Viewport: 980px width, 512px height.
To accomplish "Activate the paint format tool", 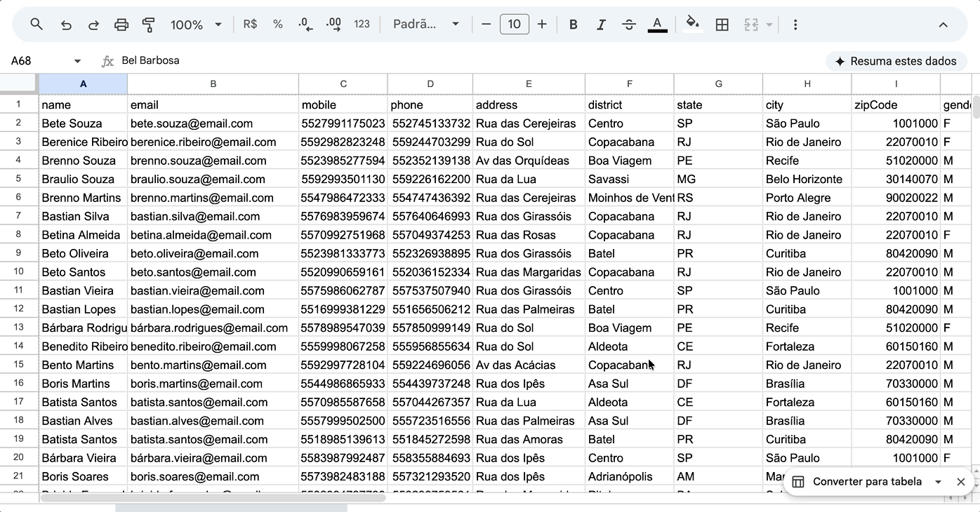I will 149,25.
